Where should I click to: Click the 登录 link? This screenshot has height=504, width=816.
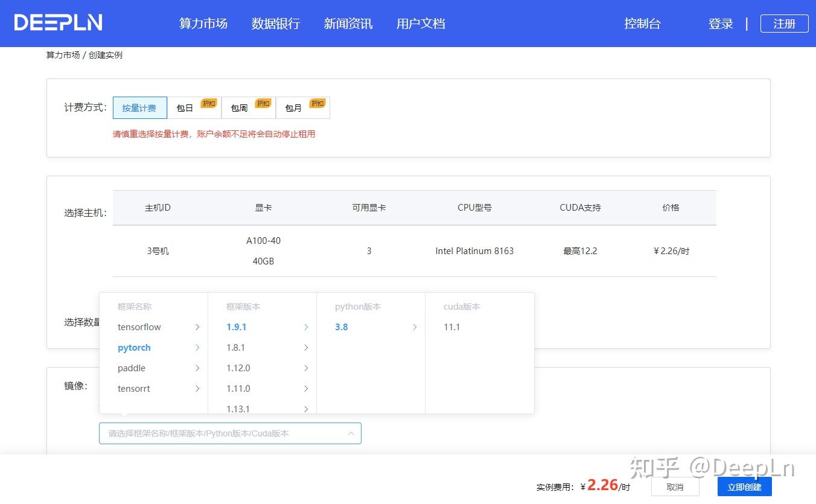pos(721,24)
